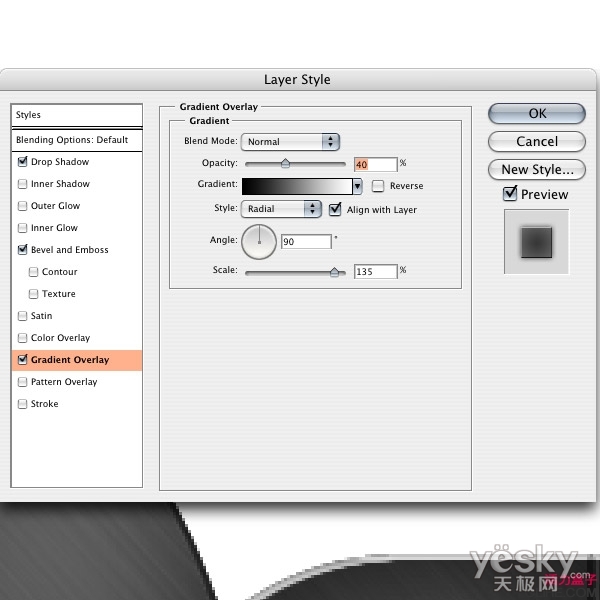The height and width of the screenshot is (600, 600).
Task: Select the Outer Glow label
Action: 55,206
